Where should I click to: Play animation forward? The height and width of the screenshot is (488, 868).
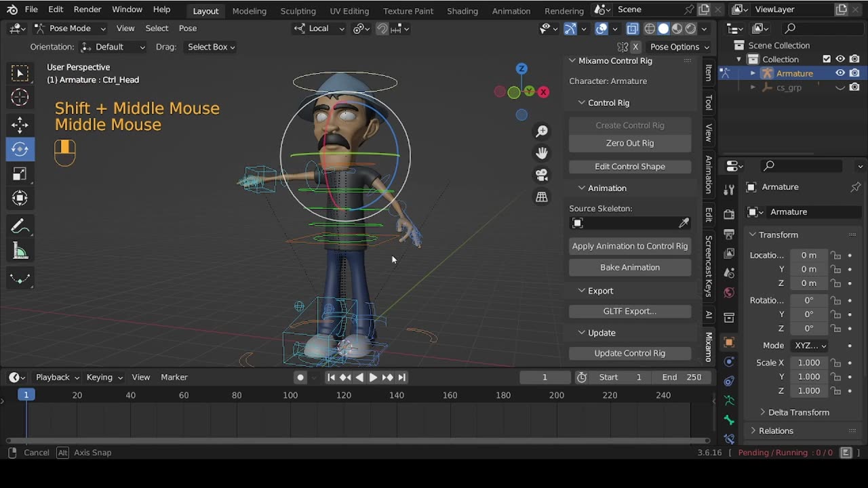(373, 378)
